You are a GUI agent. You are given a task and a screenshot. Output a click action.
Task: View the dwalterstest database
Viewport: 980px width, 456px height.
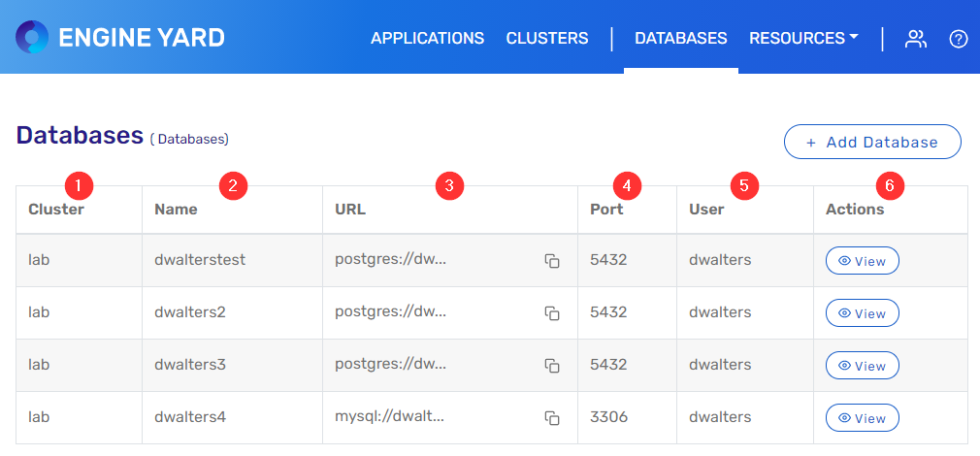click(862, 261)
